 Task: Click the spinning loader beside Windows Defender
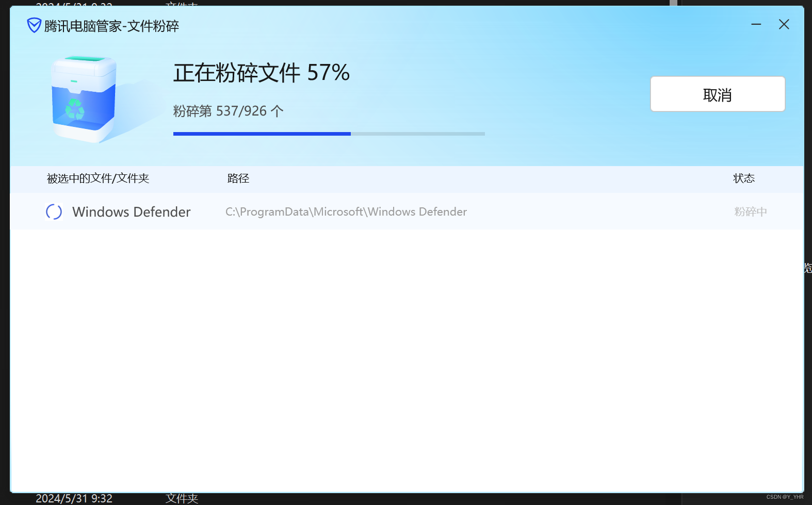54,212
